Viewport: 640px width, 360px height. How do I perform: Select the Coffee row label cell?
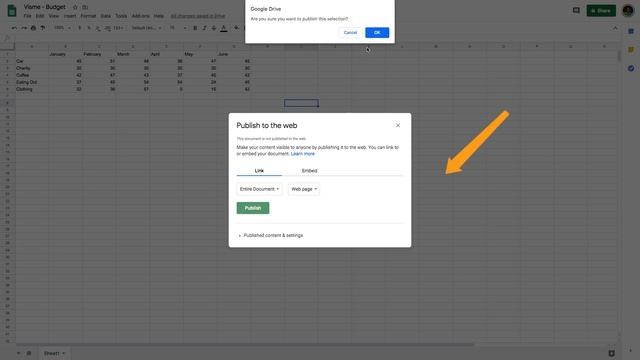32,75
